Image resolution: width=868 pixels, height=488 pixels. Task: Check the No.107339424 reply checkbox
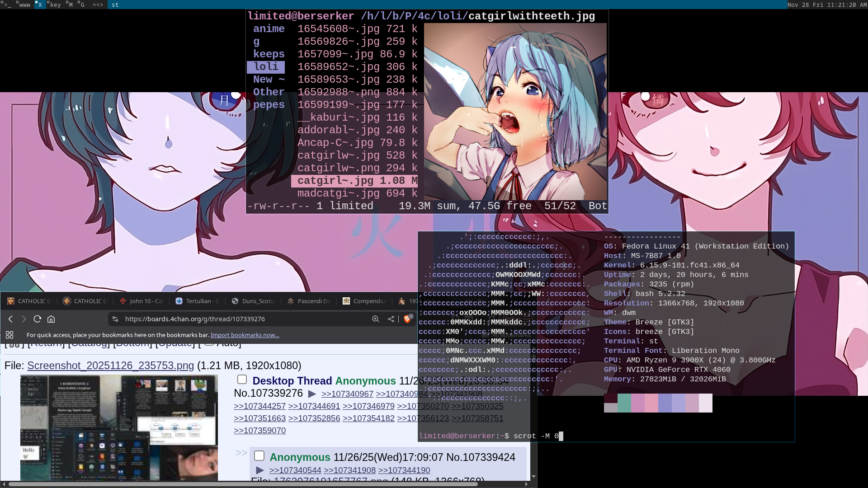coord(259,455)
